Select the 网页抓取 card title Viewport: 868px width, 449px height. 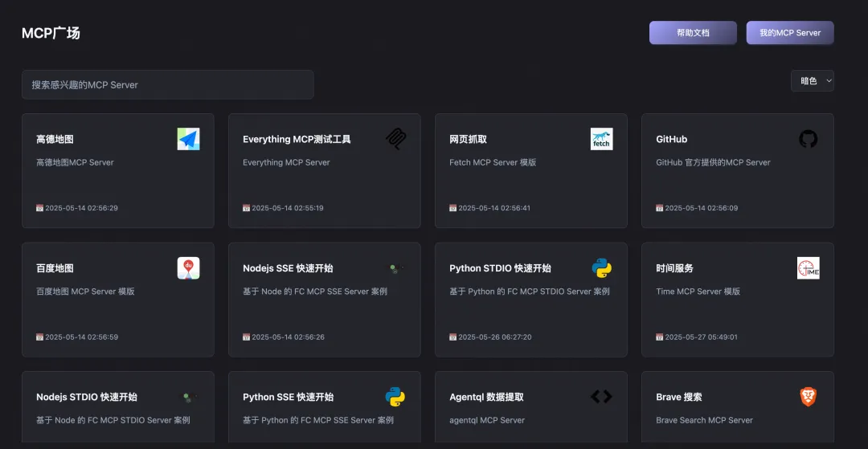click(x=469, y=139)
